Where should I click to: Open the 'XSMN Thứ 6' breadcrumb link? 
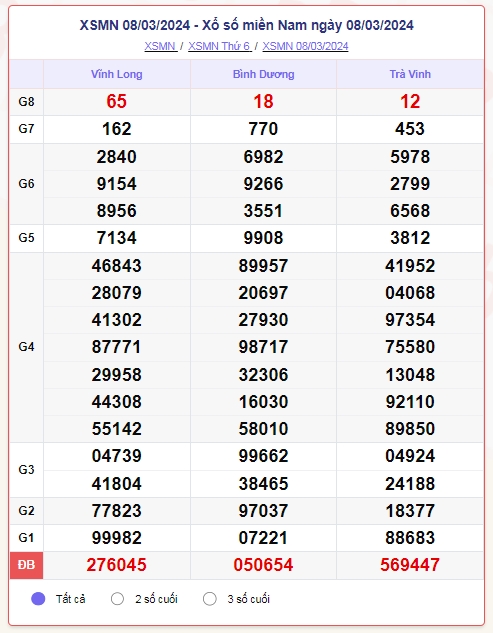[220, 46]
